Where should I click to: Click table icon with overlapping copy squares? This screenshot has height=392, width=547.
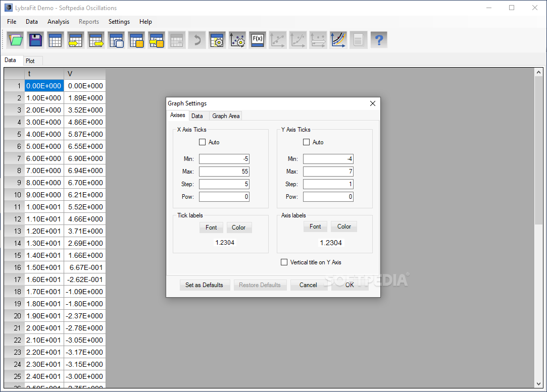pos(116,40)
